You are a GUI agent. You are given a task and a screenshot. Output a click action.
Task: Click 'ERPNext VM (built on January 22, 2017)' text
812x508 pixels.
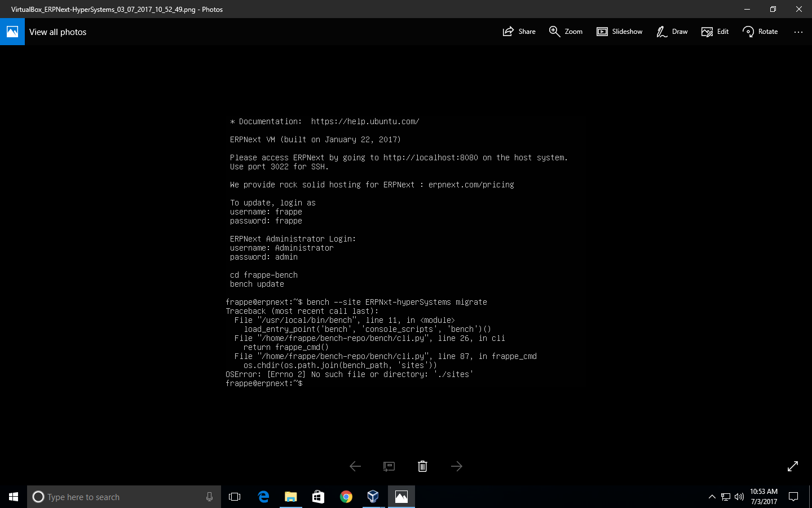click(316, 139)
